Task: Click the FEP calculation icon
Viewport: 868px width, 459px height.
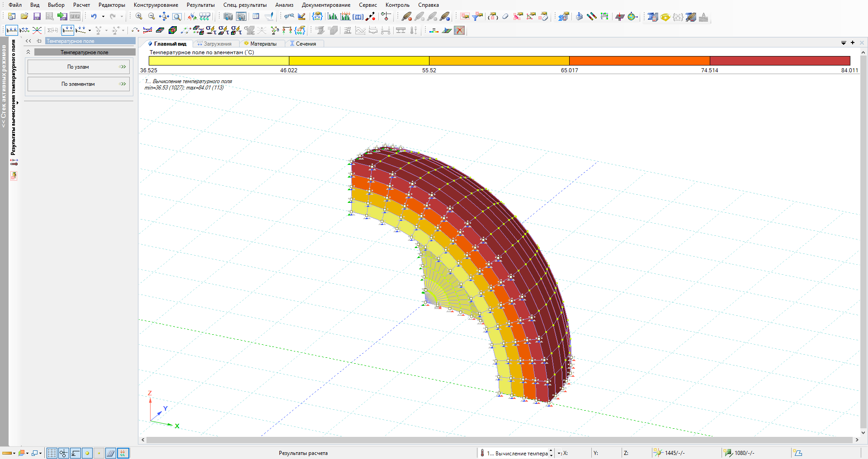Action: (x=75, y=17)
